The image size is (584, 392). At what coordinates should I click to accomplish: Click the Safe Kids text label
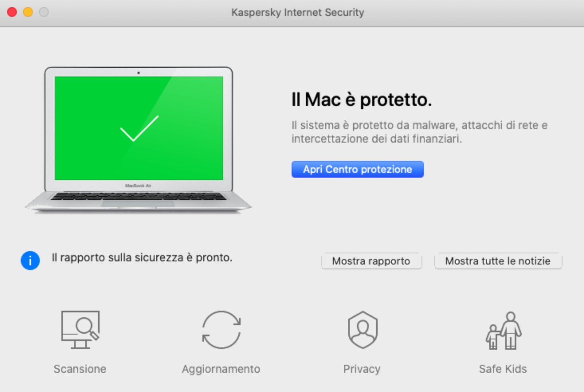(x=502, y=368)
